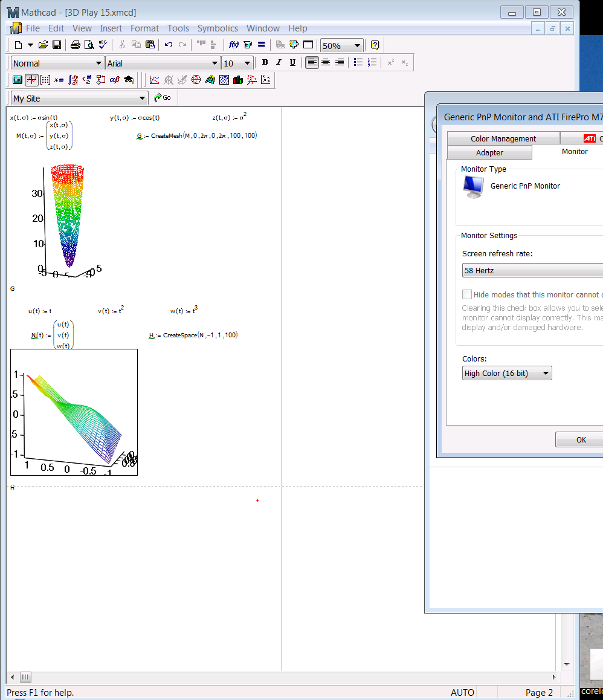This screenshot has width=603, height=700.
Task: Click OK in the monitor properties dialog
Action: (581, 439)
